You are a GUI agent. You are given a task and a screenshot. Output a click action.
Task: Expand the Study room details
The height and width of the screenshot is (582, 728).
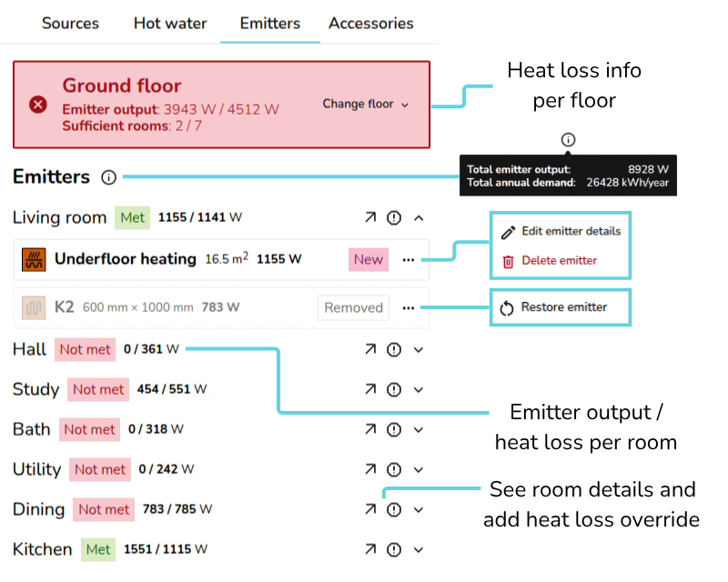click(418, 389)
